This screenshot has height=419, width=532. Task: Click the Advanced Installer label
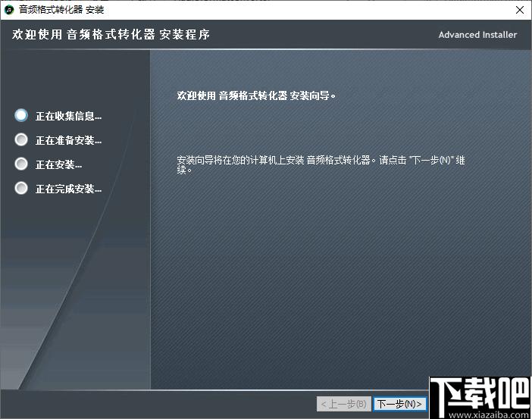477,35
